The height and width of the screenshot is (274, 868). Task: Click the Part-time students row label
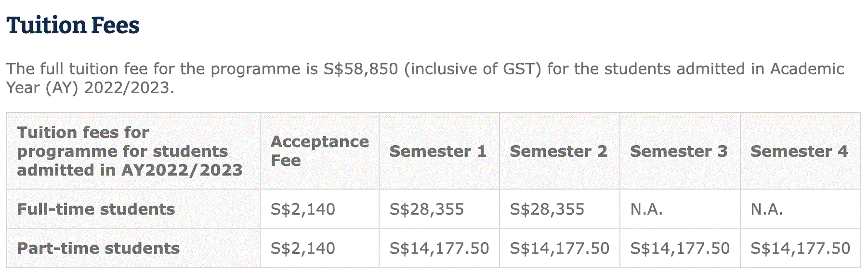[x=98, y=248]
